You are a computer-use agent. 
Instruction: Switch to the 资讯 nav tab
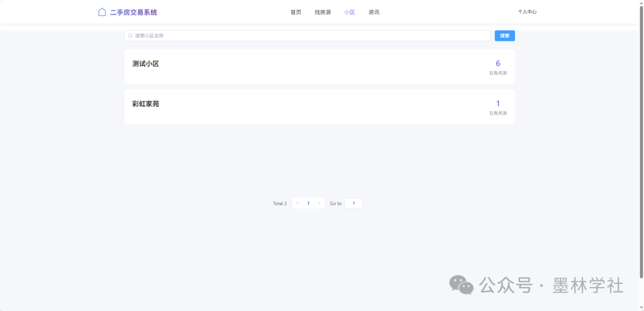coord(374,12)
